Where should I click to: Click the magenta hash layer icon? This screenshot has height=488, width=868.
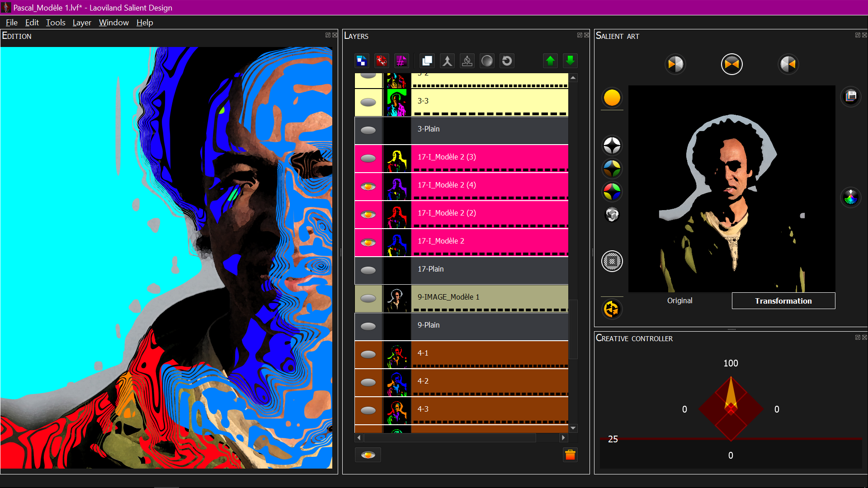click(x=401, y=61)
